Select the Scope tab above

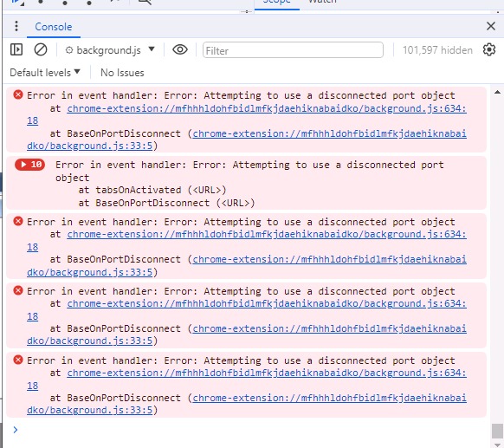[x=277, y=3]
